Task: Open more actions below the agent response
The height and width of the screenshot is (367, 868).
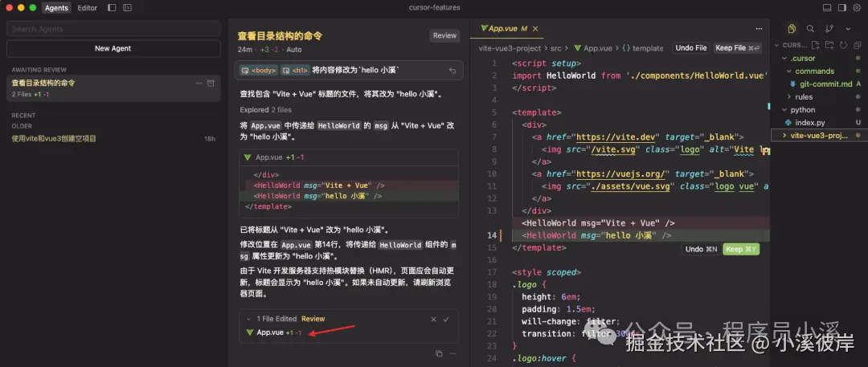Action: tap(452, 353)
